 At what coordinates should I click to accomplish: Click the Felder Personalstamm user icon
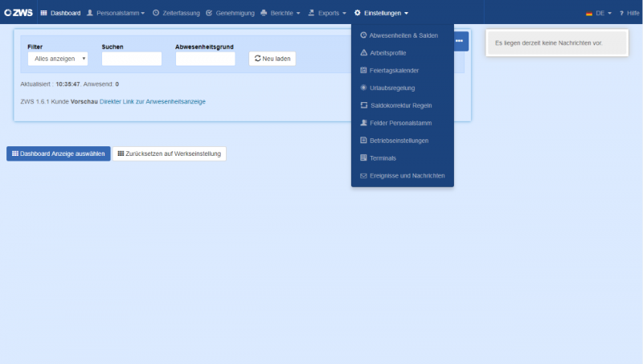tap(363, 123)
